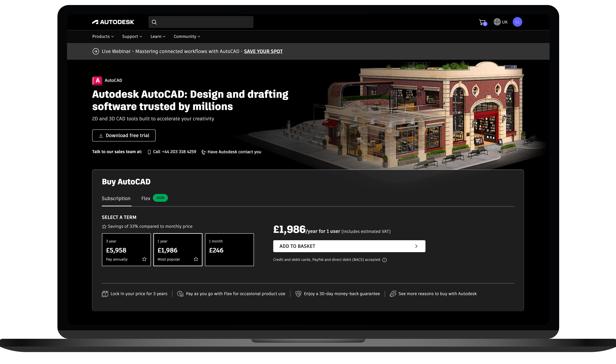Click the payment methods info icon
Screen dimensions: 616x364
385,260
